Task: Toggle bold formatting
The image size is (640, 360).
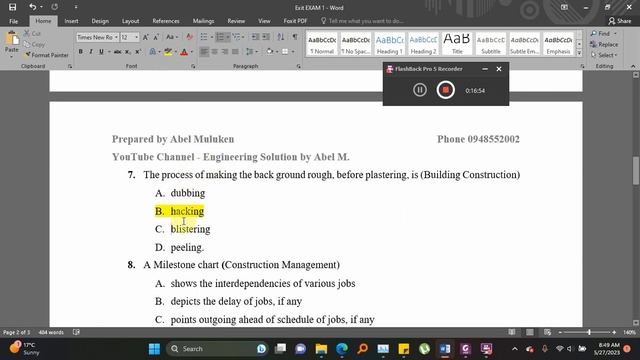Action: pyautogui.click(x=80, y=52)
